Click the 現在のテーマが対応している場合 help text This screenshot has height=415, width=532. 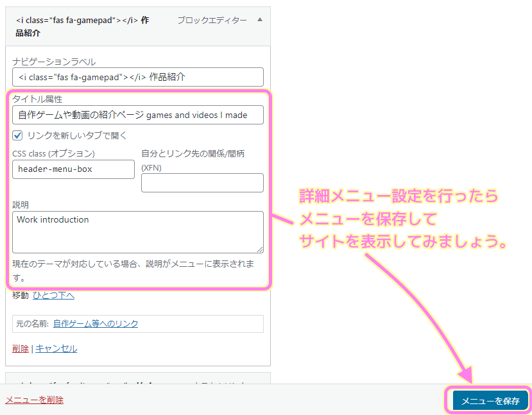[x=133, y=271]
